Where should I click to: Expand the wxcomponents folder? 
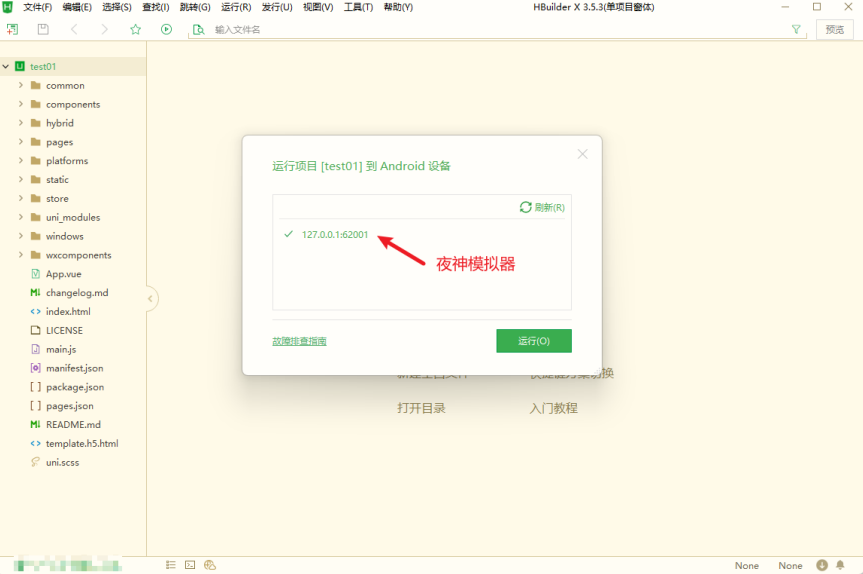pos(21,254)
